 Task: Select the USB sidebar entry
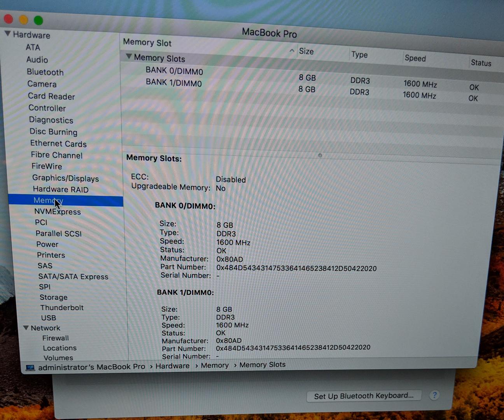(49, 318)
